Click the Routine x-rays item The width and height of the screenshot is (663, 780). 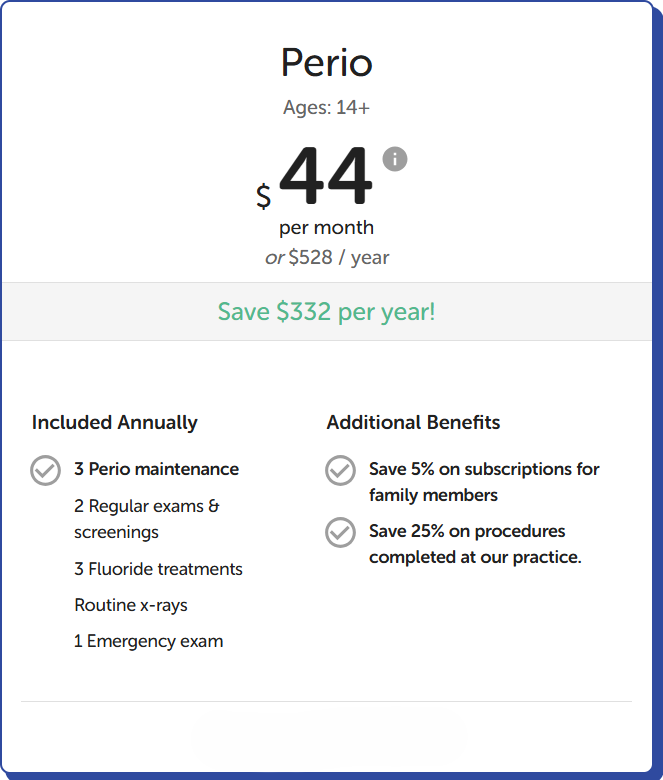click(x=130, y=605)
